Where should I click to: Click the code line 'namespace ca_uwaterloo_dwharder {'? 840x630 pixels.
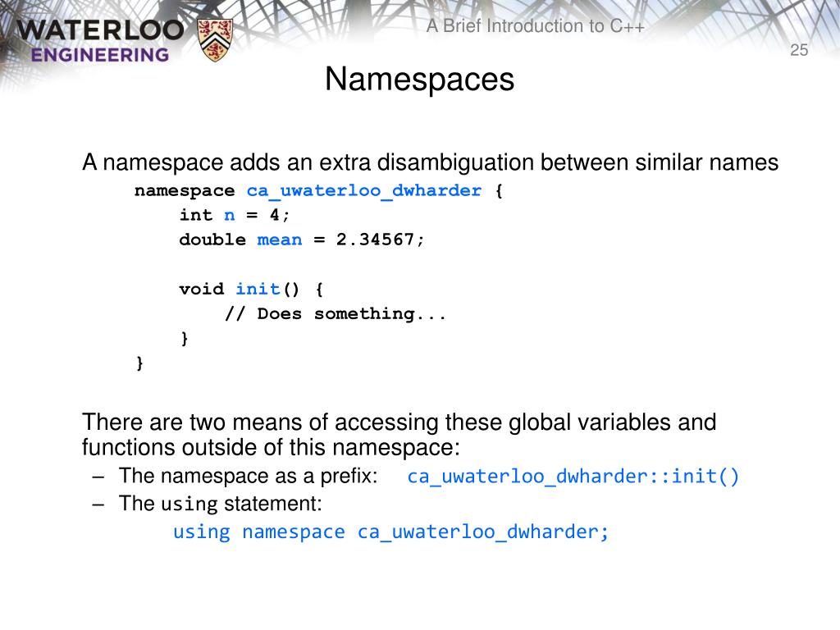tap(318, 190)
